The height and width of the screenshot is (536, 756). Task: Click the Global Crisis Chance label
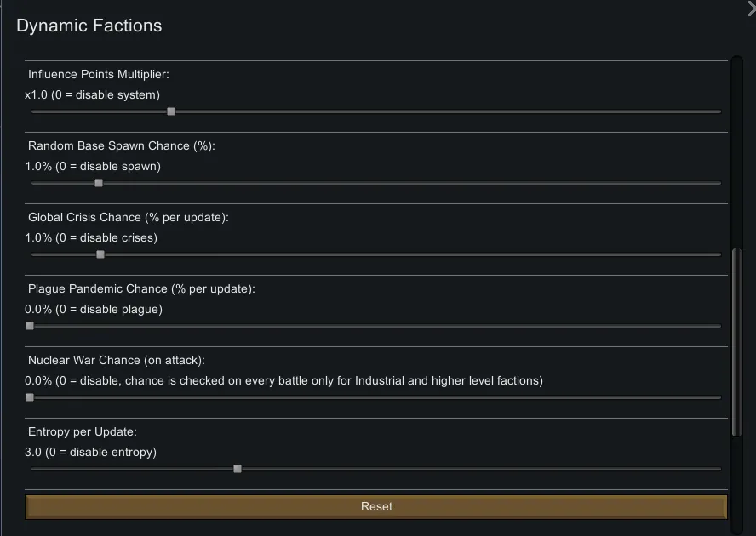click(x=129, y=218)
